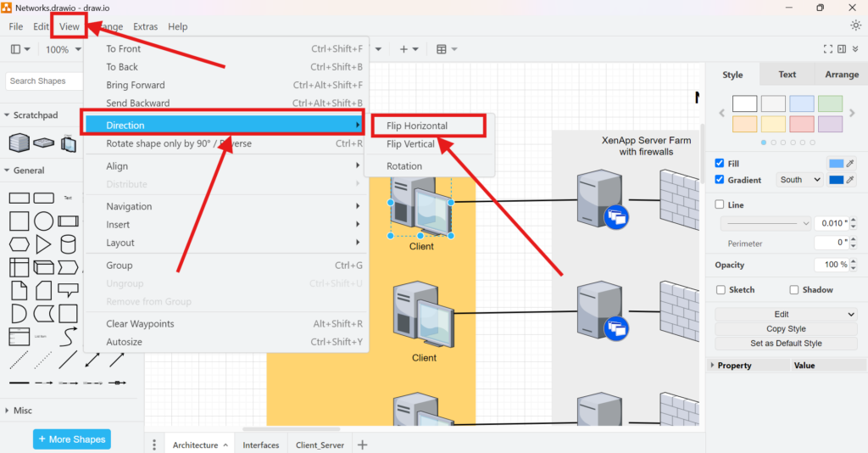Select the Dashed Line shape
The width and height of the screenshot is (868, 453).
[x=19, y=360]
